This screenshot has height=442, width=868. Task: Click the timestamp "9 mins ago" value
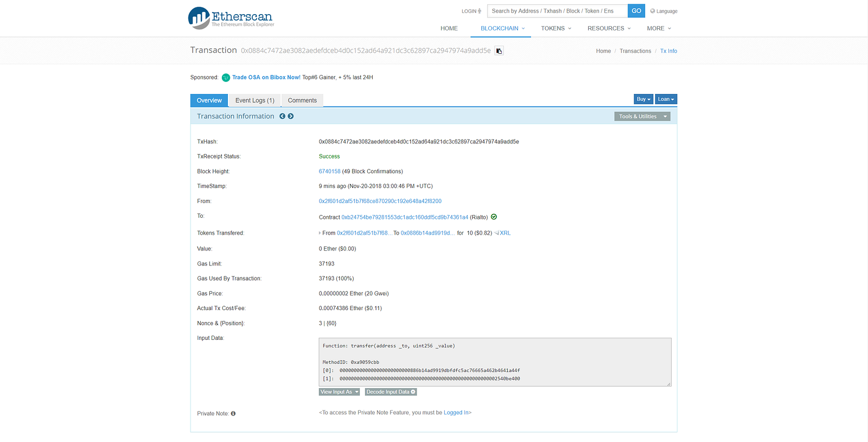[376, 186]
